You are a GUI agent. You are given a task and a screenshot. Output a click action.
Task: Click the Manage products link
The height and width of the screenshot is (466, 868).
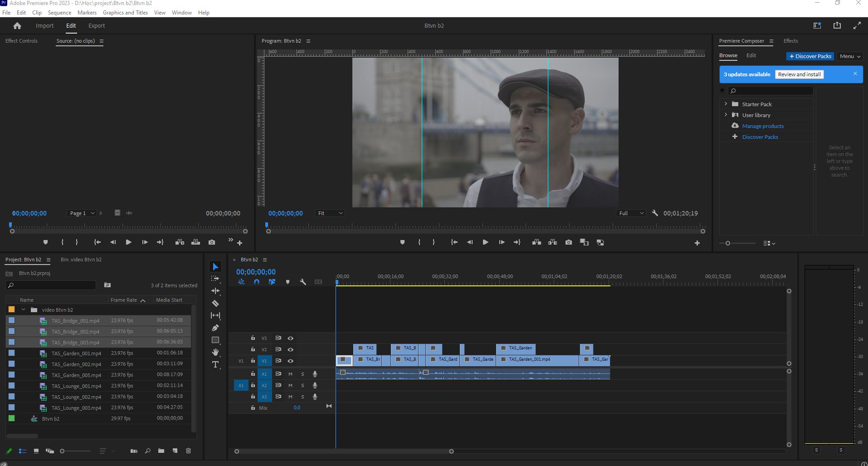pos(763,126)
